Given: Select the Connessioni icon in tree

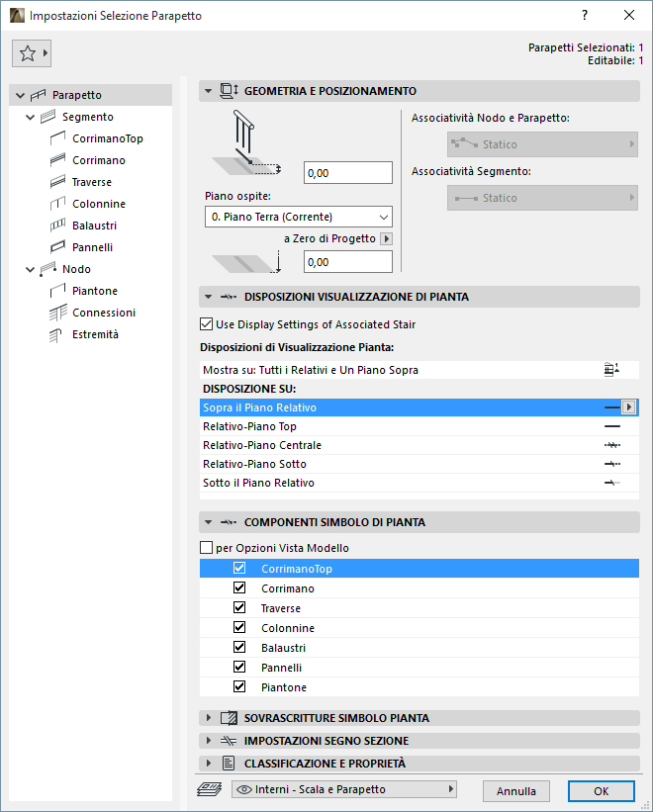Looking at the screenshot, I should coord(58,313).
